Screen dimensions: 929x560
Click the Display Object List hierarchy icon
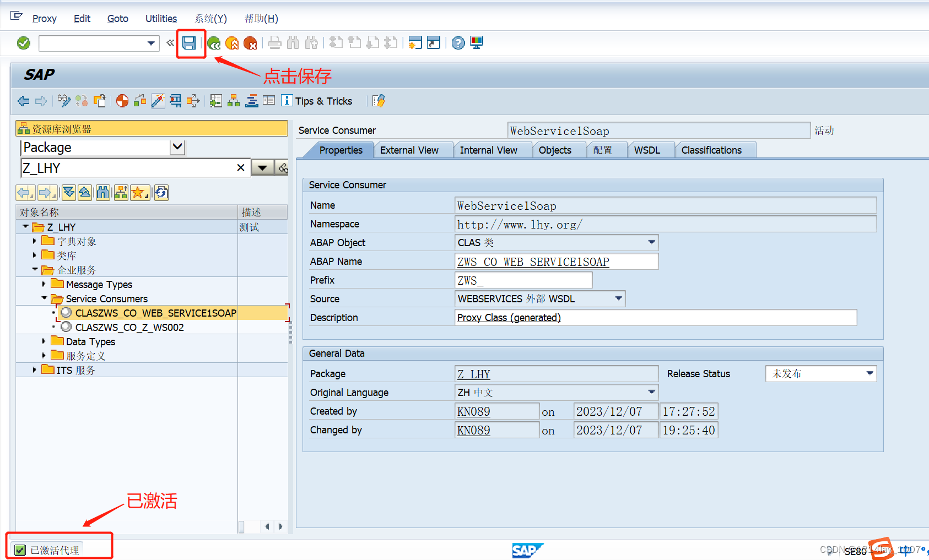(x=234, y=101)
